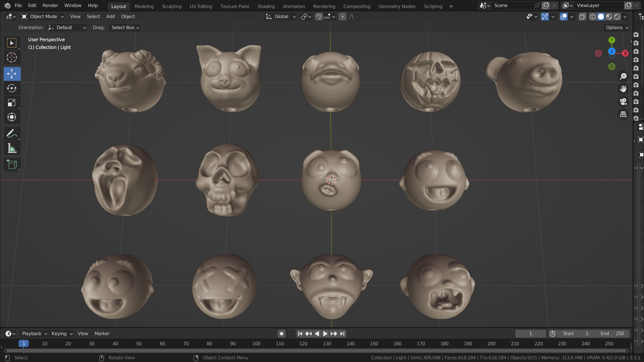Open the Object Mode dropdown
The width and height of the screenshot is (644, 362).
(x=42, y=16)
